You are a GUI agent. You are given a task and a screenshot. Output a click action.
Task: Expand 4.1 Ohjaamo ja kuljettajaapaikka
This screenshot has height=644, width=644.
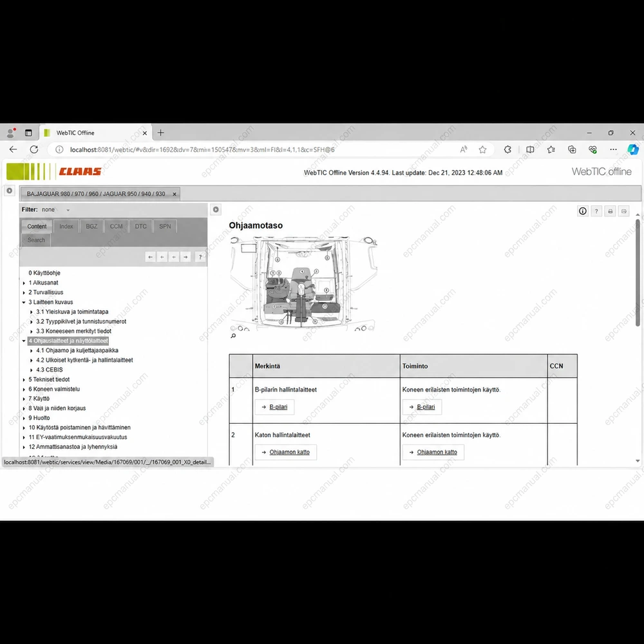tap(31, 351)
